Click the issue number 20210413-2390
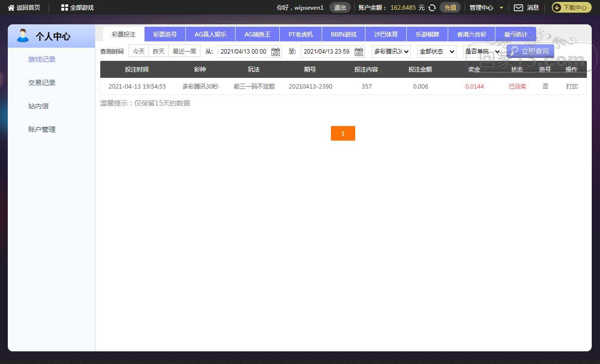 tap(310, 87)
